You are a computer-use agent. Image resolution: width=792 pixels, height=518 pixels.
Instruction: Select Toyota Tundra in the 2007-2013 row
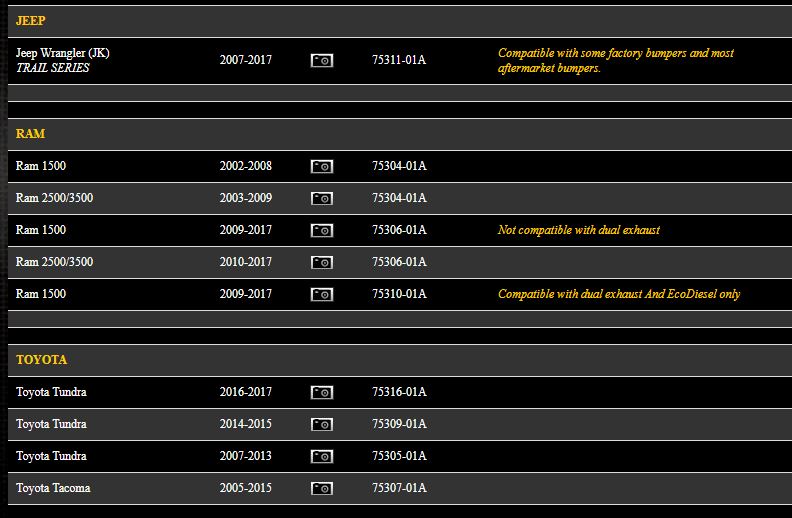[x=51, y=456]
